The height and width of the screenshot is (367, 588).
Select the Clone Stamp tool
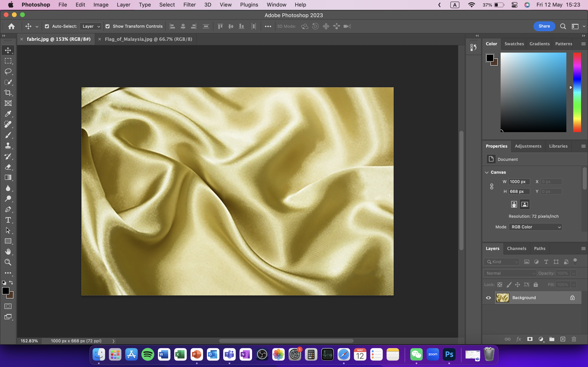(x=8, y=146)
